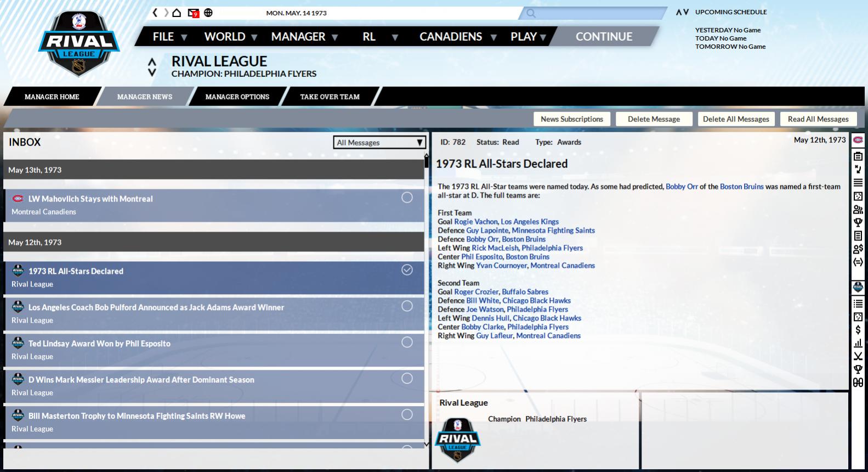Switch to the Take Over Team tab
Image resolution: width=868 pixels, height=472 pixels.
pyautogui.click(x=330, y=97)
